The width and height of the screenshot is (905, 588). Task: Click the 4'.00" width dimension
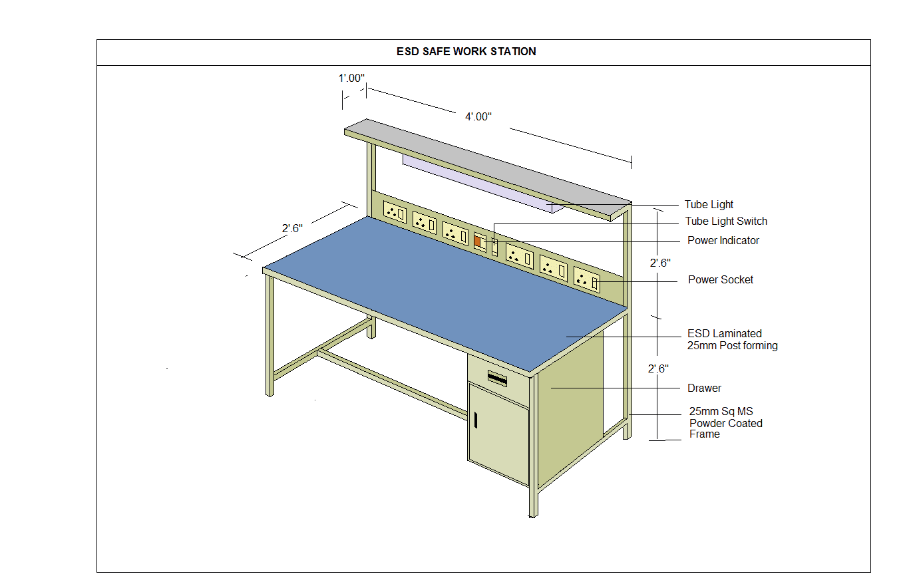tap(478, 117)
